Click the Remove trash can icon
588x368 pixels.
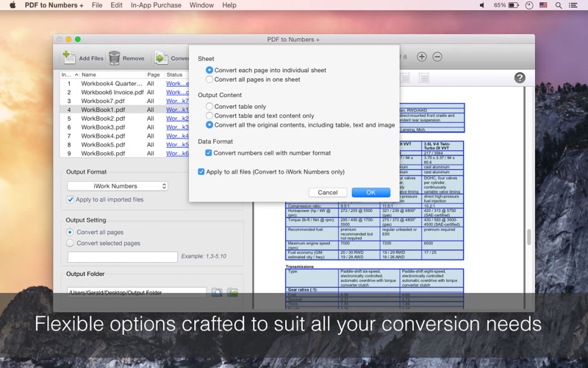pyautogui.click(x=115, y=58)
